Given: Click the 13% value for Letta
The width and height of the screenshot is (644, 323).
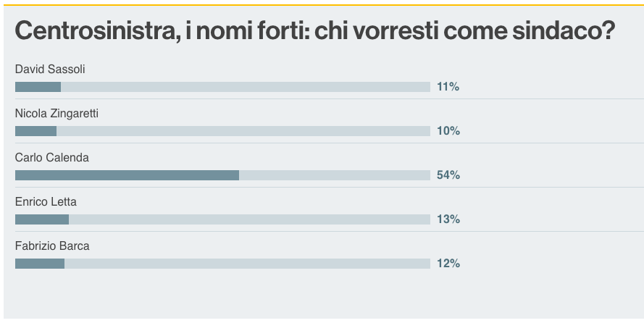Looking at the screenshot, I should coord(448,219).
